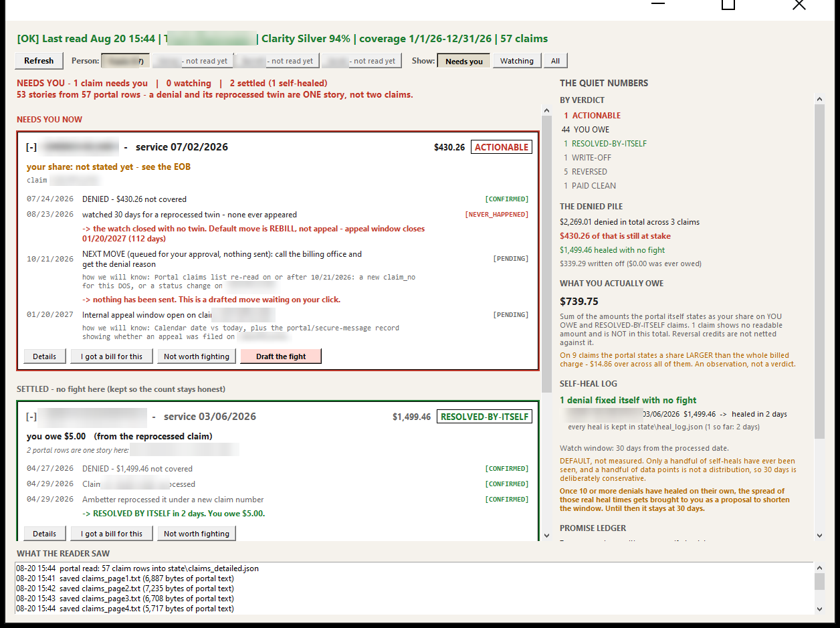This screenshot has width=840, height=628.
Task: Click the [NEVER_HAPPENED] tag
Action: tap(497, 215)
